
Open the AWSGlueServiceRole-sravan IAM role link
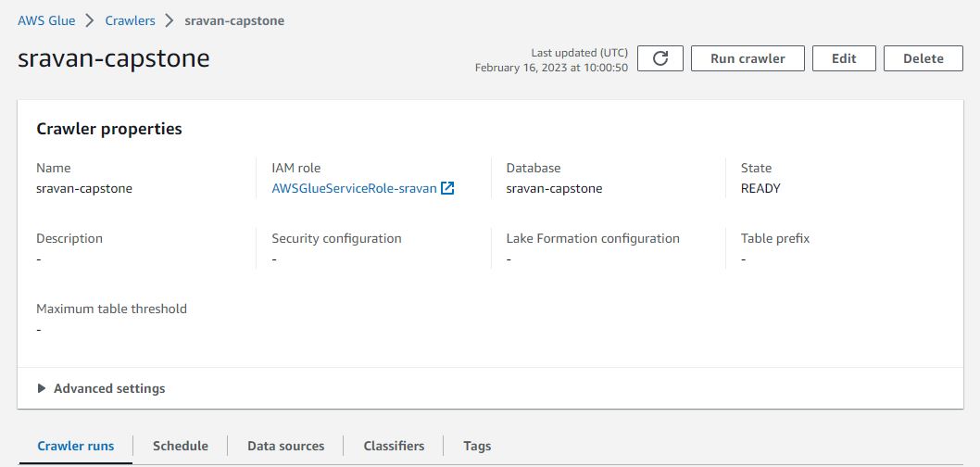pos(354,188)
